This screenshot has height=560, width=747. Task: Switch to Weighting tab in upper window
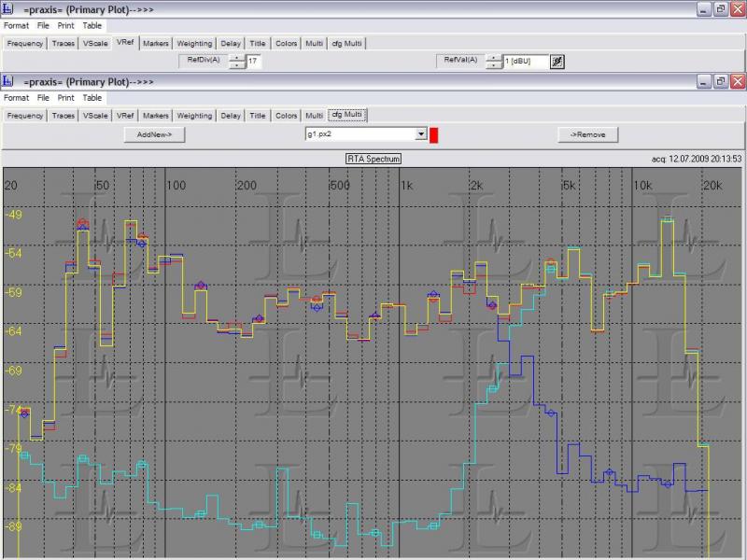(x=194, y=43)
